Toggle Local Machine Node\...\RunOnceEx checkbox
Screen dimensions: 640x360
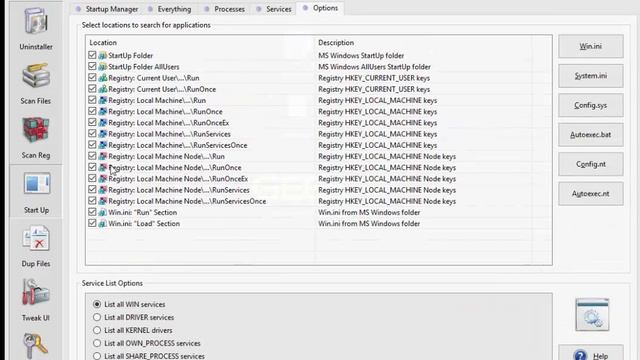click(x=92, y=178)
